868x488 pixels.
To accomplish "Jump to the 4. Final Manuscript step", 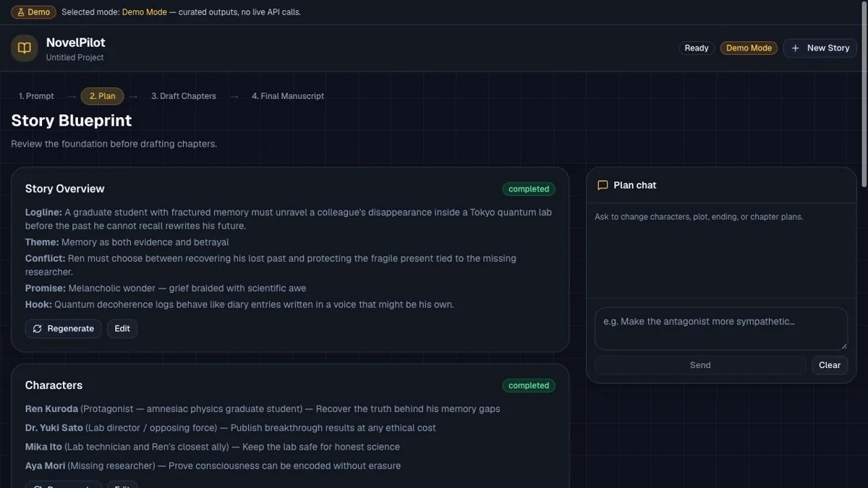I will point(288,96).
